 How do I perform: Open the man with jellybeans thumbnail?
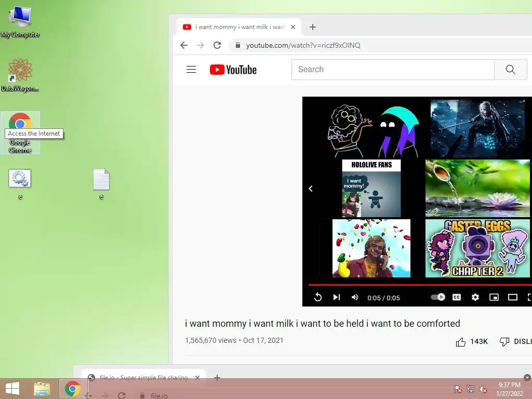tap(371, 248)
